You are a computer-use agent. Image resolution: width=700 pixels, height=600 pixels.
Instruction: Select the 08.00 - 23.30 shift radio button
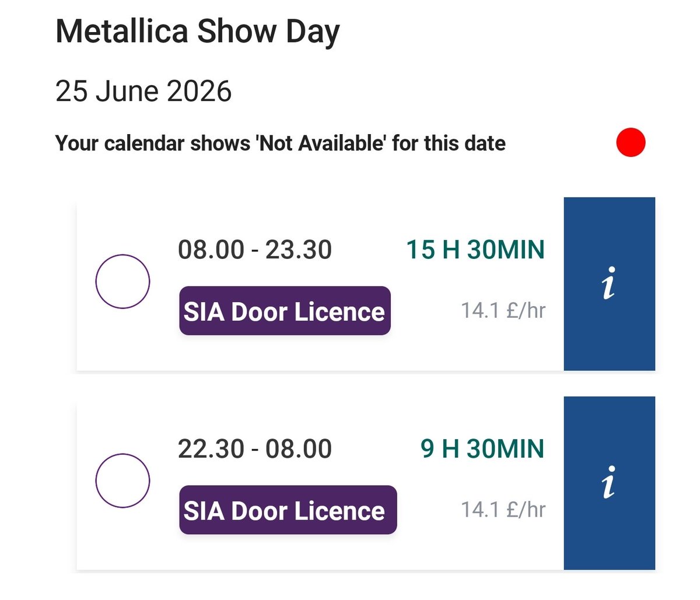123,281
